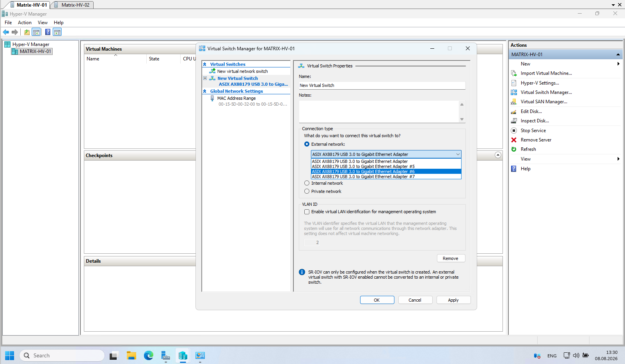625x364 pixels.
Task: Click the Cancel button
Action: [x=415, y=300]
